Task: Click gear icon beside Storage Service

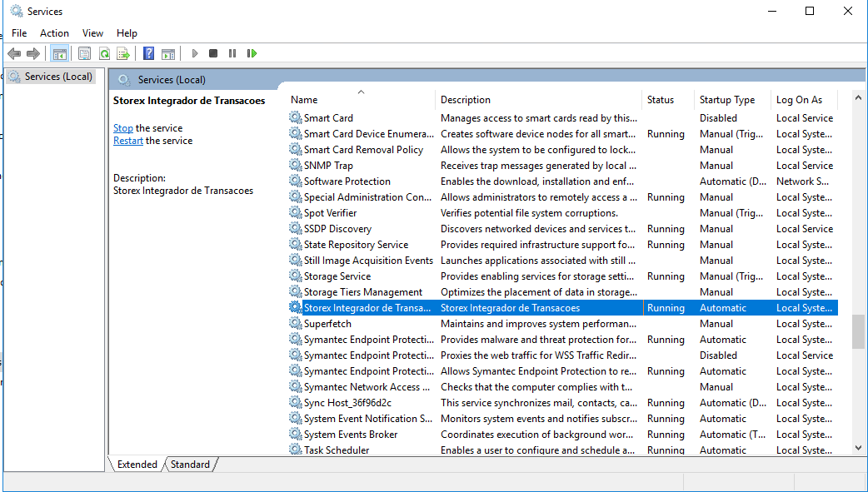Action: coord(296,276)
